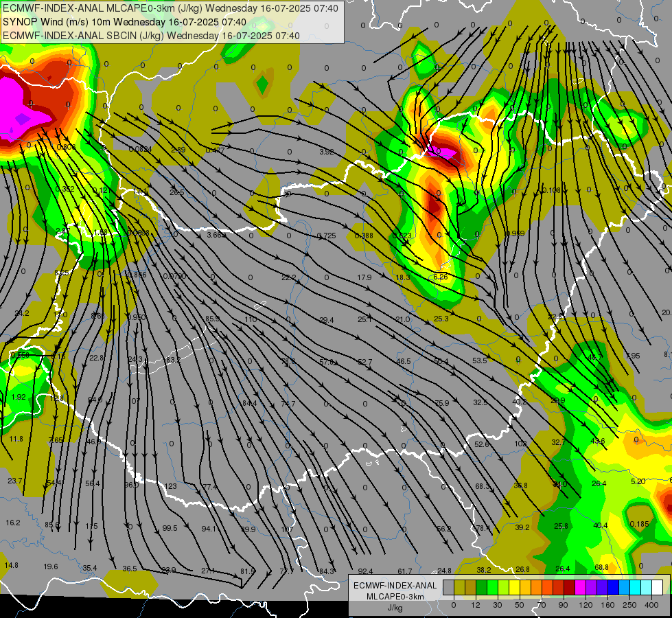Click the 0.108 value on the map

[551, 190]
